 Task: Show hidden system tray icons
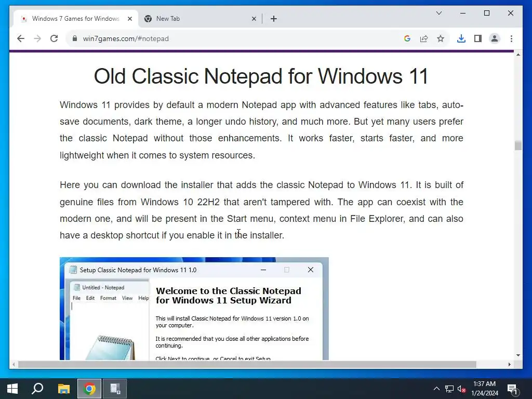point(436,389)
